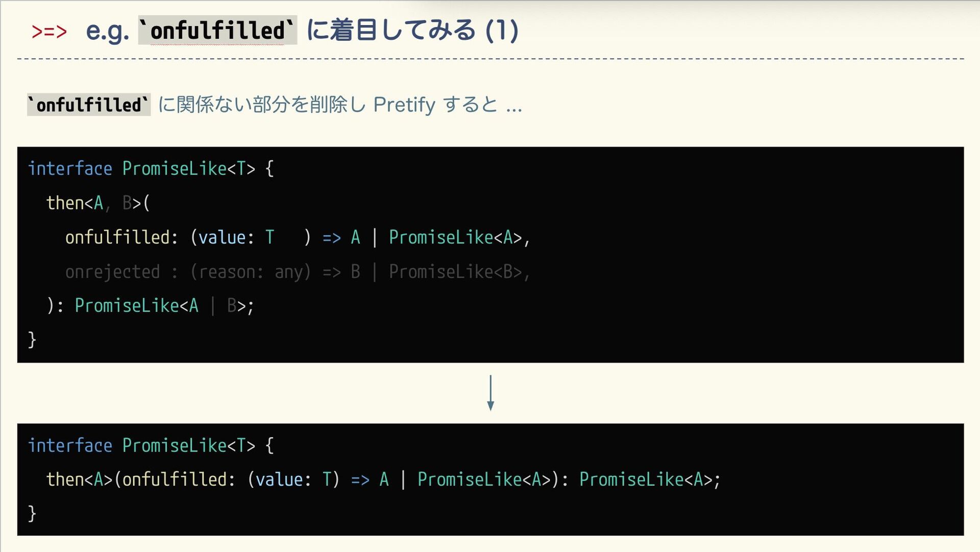Image resolution: width=980 pixels, height=552 pixels.
Task: Click the dimmed 'B' type parameter after then<A
Action: [127, 203]
